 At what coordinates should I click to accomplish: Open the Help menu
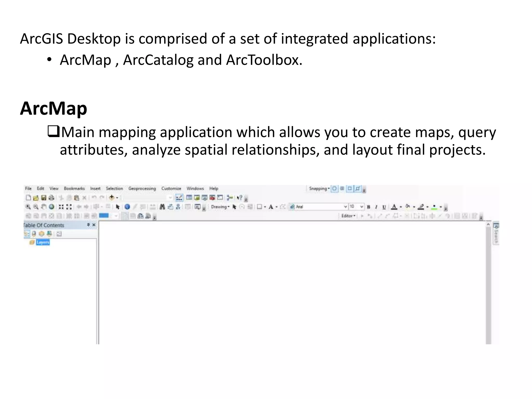click(x=214, y=188)
